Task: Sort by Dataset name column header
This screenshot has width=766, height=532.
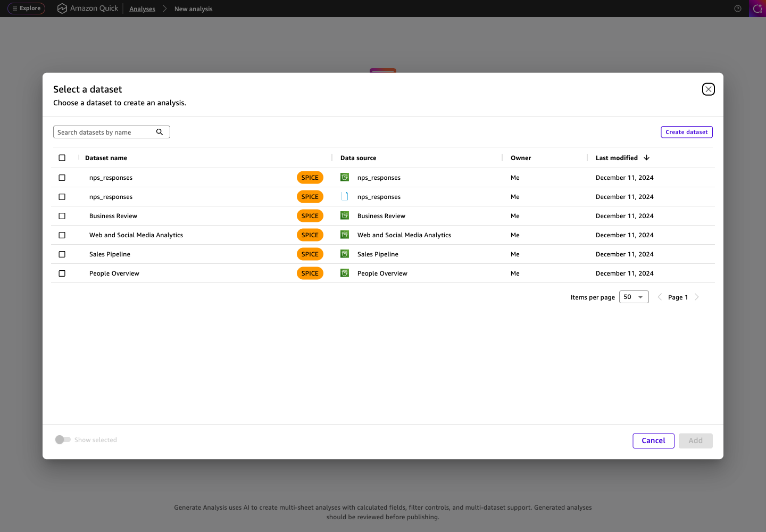Action: pyautogui.click(x=106, y=158)
